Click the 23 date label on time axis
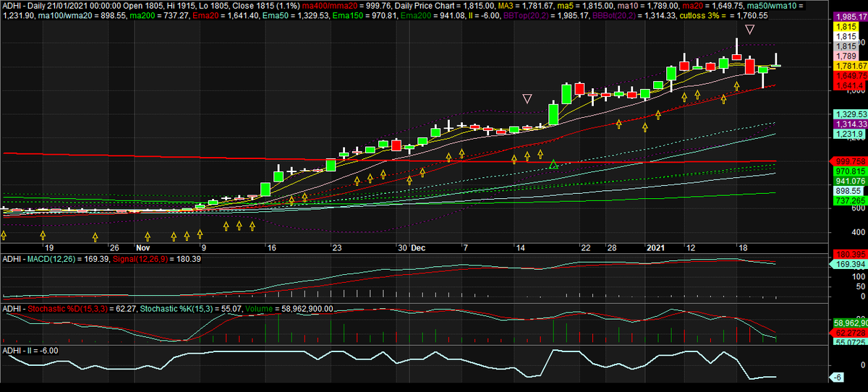Viewport: 868px width, 392px height. click(x=337, y=247)
